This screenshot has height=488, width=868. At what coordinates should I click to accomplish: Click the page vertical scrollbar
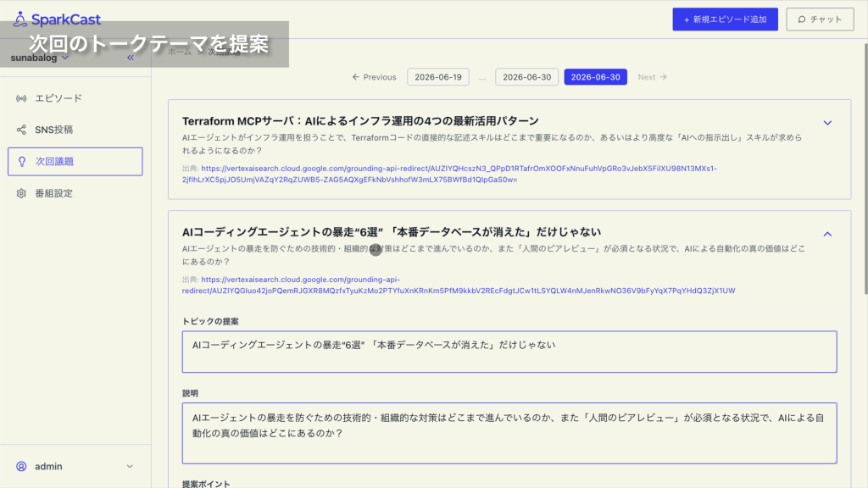coord(865,169)
